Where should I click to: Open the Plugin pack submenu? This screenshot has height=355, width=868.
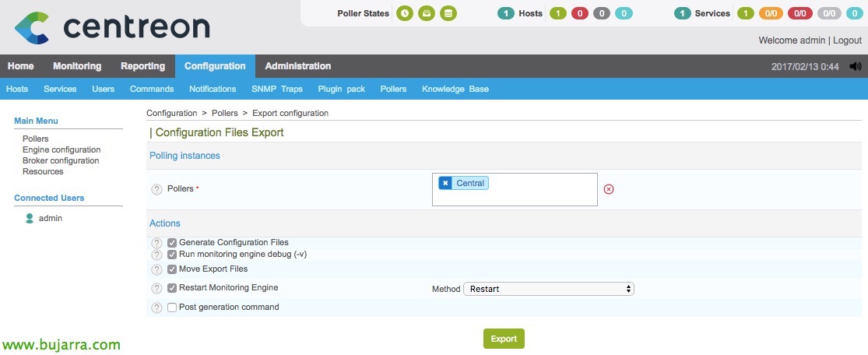click(x=341, y=89)
